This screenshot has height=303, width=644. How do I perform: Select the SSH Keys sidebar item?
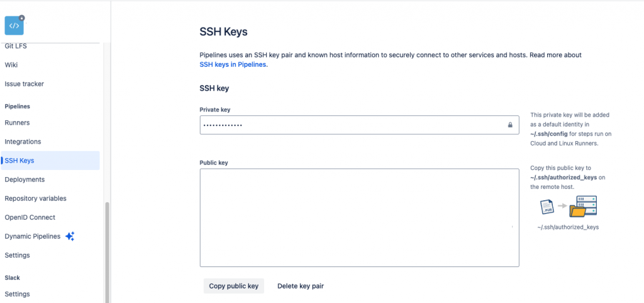pos(19,161)
